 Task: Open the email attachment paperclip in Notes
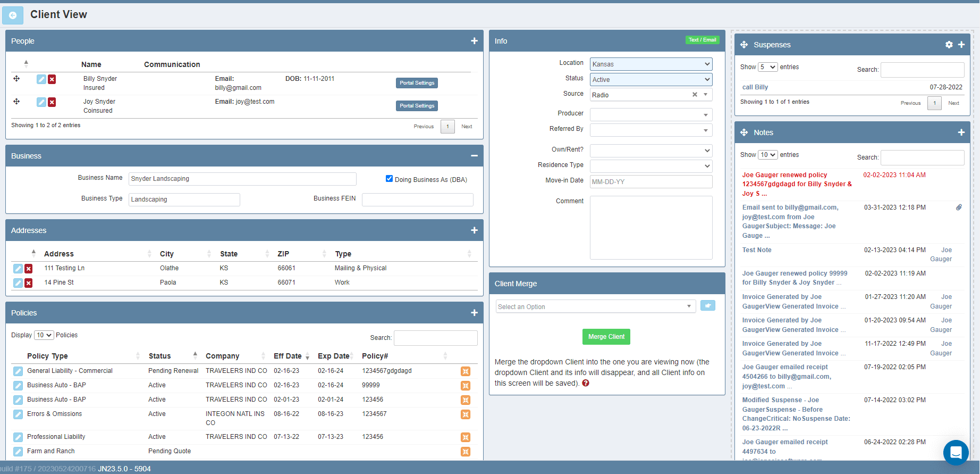tap(959, 207)
